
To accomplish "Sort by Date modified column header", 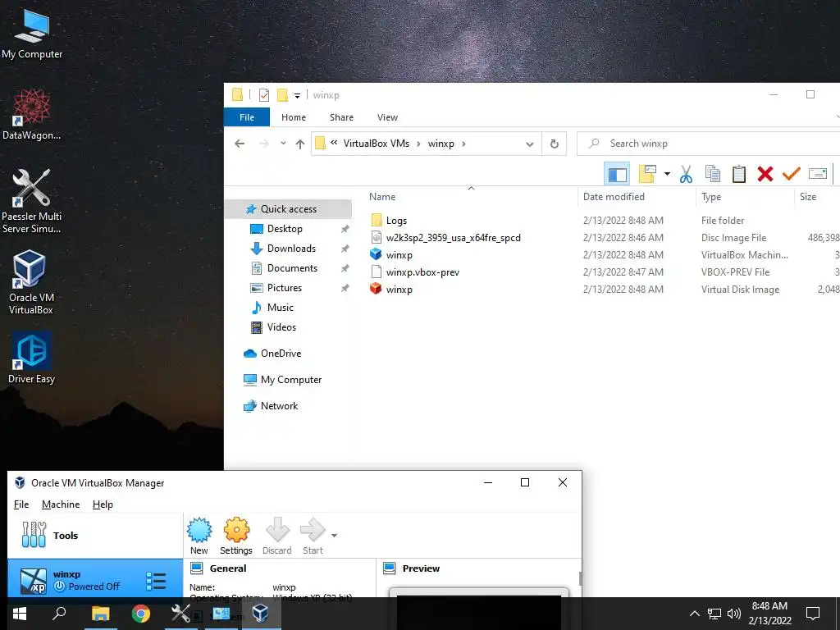I will pyautogui.click(x=637, y=197).
